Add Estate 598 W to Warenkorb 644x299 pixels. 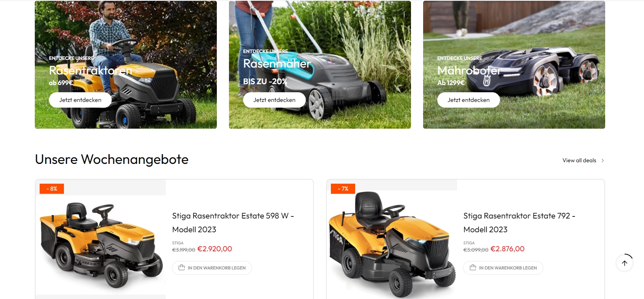tap(212, 268)
